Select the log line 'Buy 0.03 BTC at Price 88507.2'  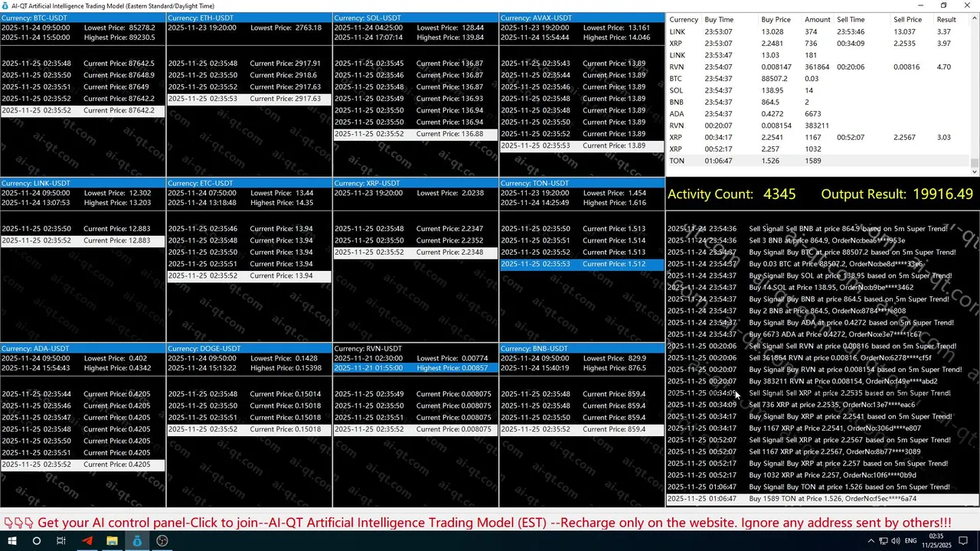[x=822, y=264]
